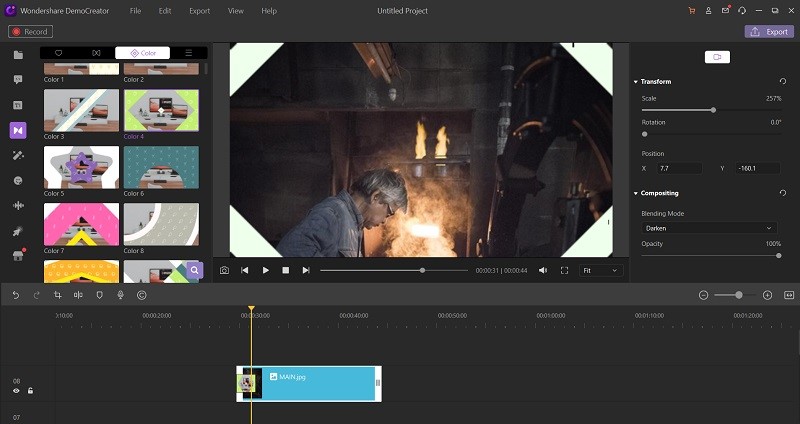The width and height of the screenshot is (800, 424).
Task: Open the Blending Mode Darken dropdown
Action: 709,228
